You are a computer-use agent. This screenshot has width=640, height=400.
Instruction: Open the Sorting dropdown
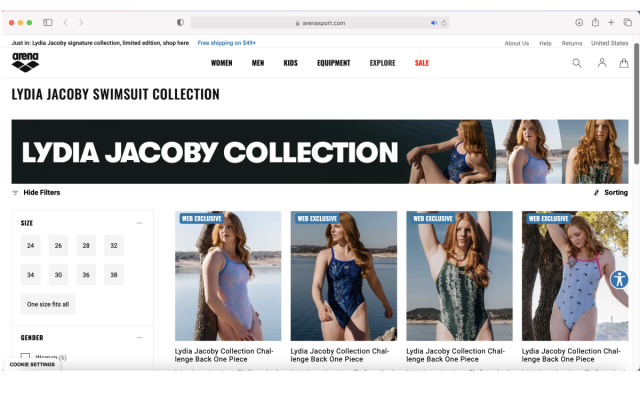point(611,193)
